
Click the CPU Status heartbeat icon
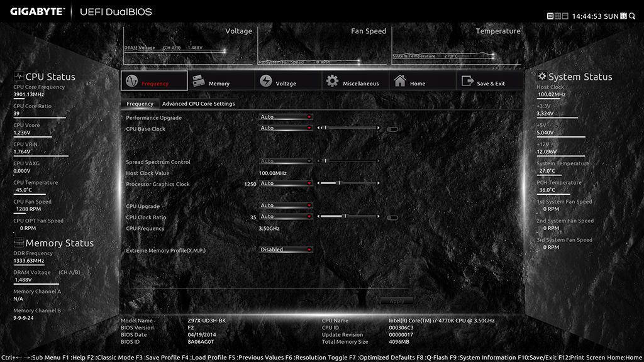[x=18, y=76]
